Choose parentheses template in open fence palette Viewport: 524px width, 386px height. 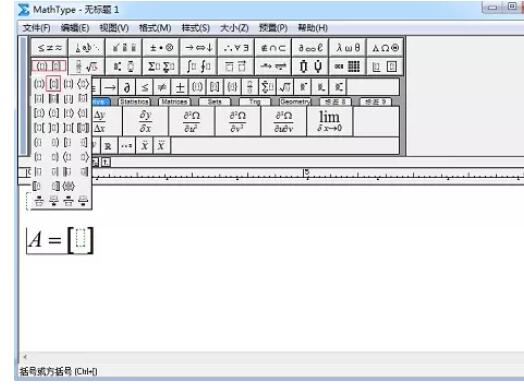(x=39, y=84)
